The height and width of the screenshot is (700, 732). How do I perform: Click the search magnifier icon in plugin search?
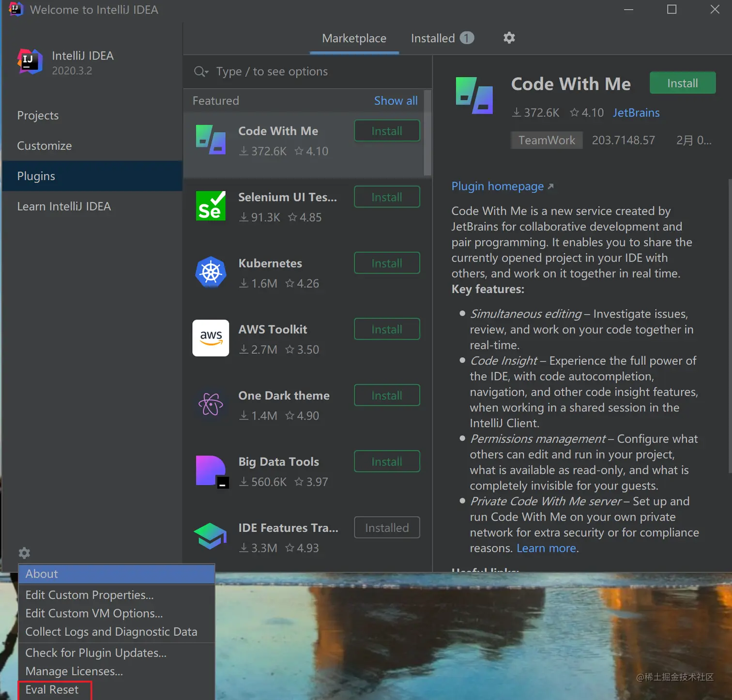(x=200, y=72)
